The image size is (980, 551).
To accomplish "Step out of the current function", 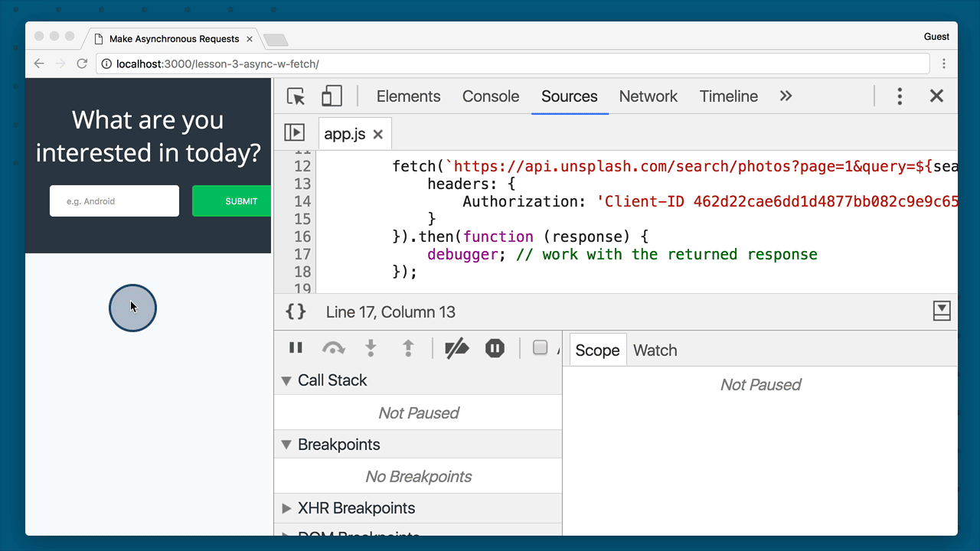I will tap(408, 347).
